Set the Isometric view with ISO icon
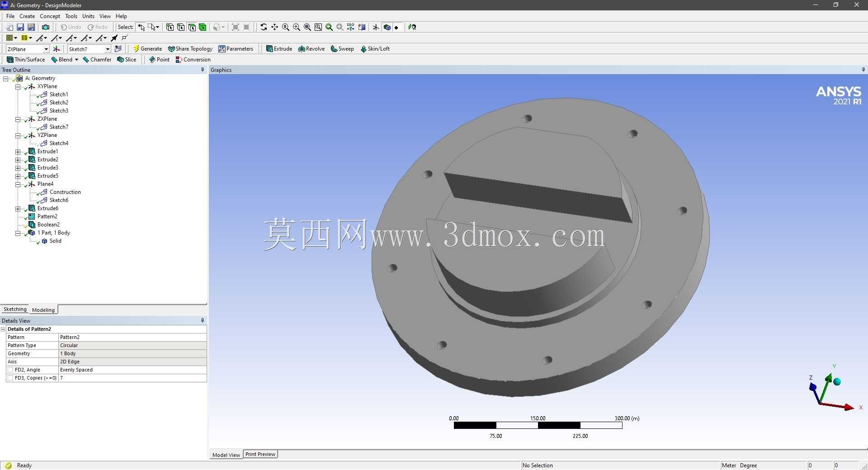Image resolution: width=868 pixels, height=470 pixels. (350, 27)
